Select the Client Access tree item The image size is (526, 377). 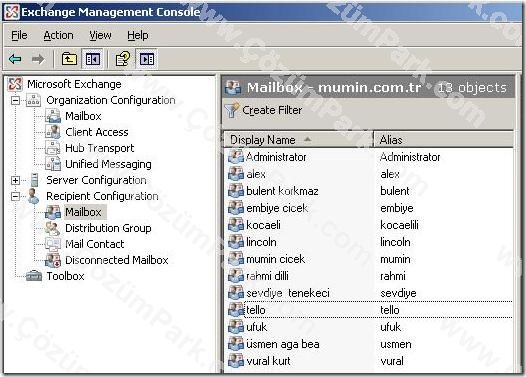click(97, 132)
